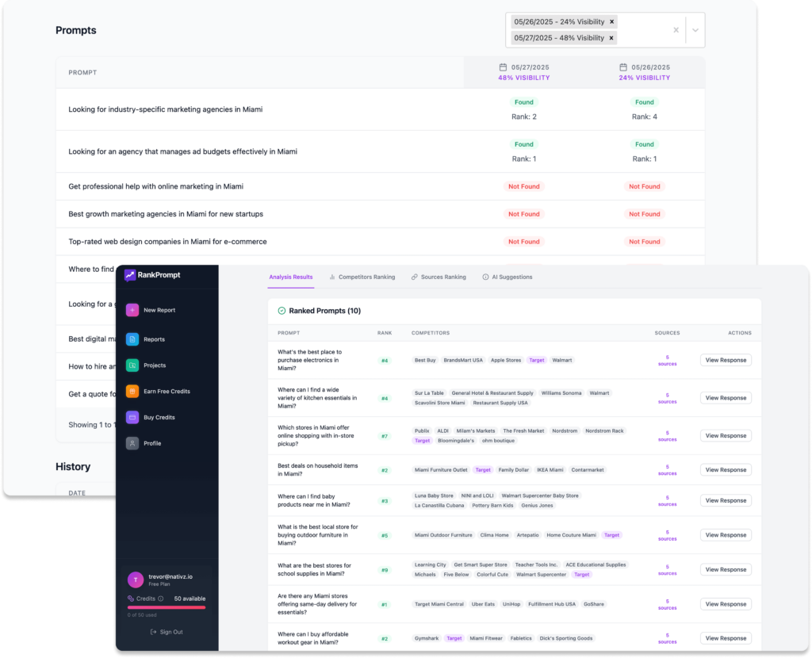Click the 24% VISIBILITY column header
The width and height of the screenshot is (812, 658).
pos(644,78)
